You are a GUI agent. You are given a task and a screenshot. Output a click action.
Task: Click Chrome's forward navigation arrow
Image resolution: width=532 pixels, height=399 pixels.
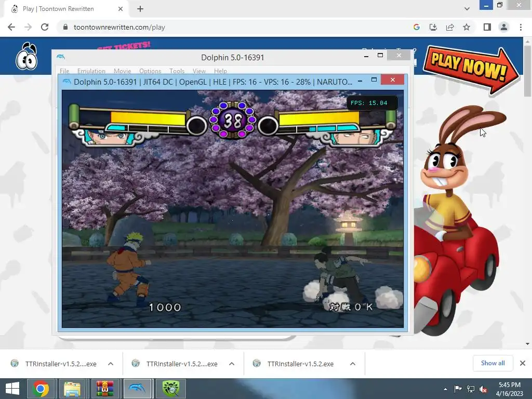click(28, 27)
